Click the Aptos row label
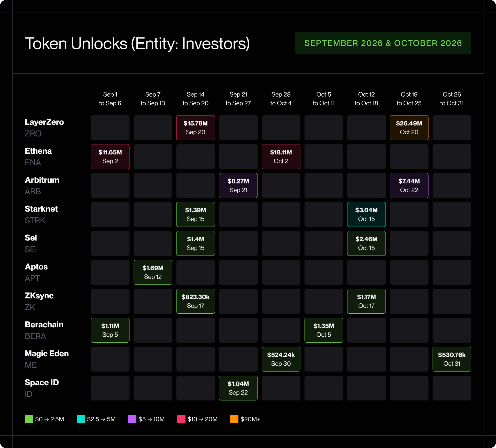Viewport: 496px width, 448px height. pyautogui.click(x=36, y=267)
